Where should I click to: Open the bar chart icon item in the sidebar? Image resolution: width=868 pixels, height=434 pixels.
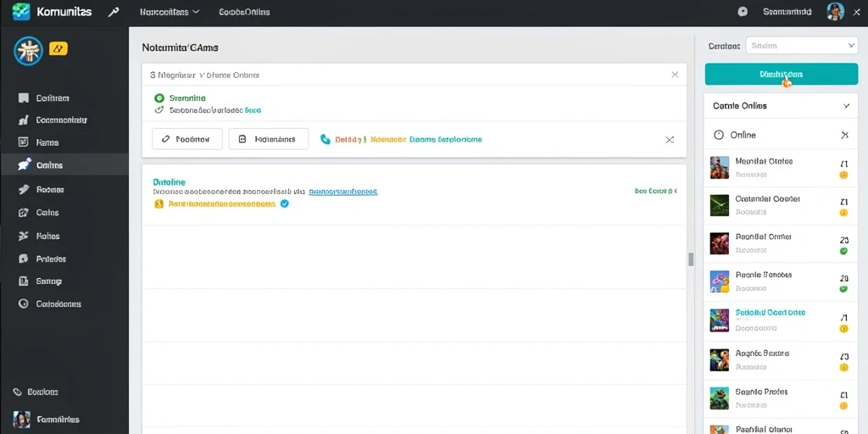click(23, 120)
